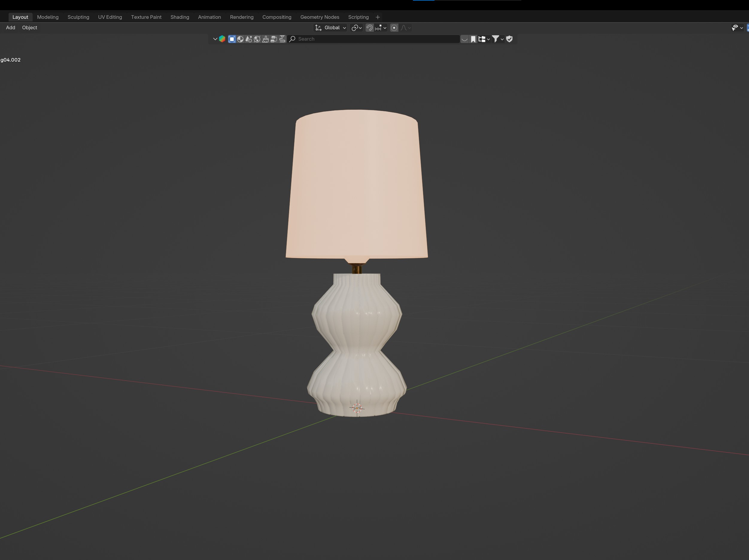Click the shield checkmark icon
749x560 pixels.
pos(510,39)
